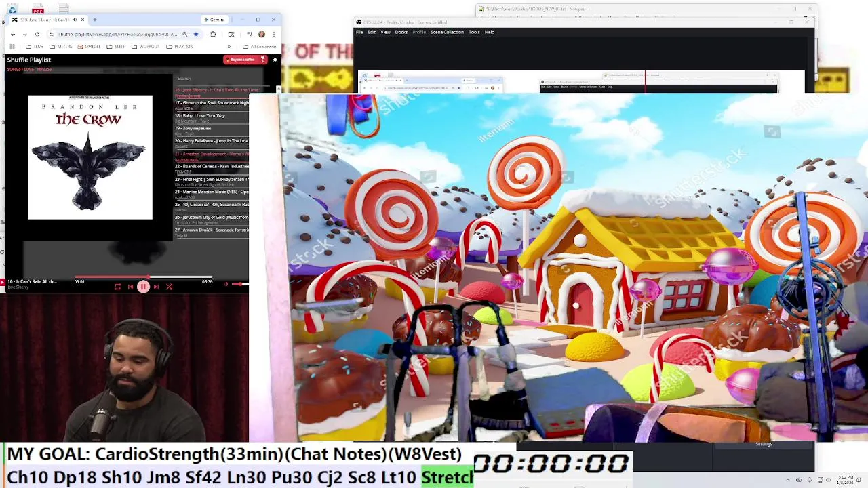Go back in the Chrome browser
The height and width of the screenshot is (488, 868).
(12, 34)
